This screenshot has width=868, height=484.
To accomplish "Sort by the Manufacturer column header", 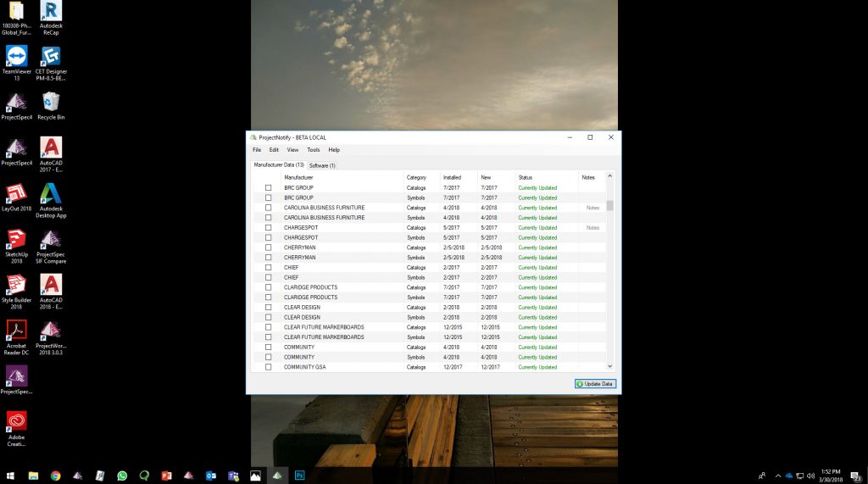I will pyautogui.click(x=298, y=177).
